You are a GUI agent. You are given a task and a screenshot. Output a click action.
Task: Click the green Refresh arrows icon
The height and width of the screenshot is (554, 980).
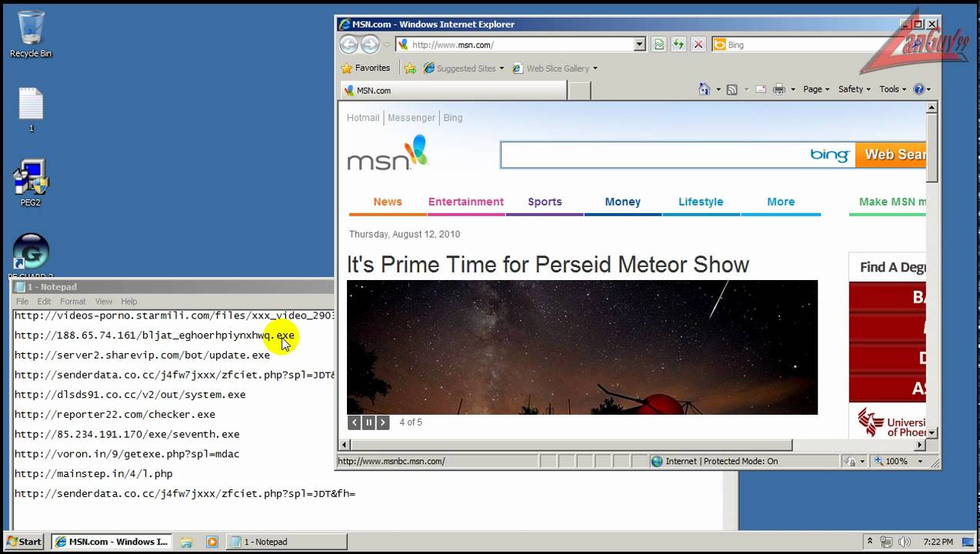678,45
